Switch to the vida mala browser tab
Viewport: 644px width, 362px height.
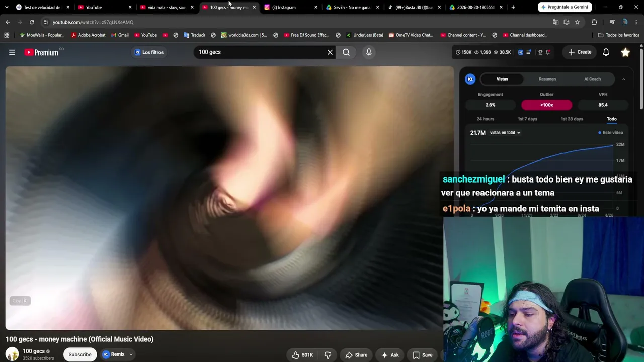pyautogui.click(x=167, y=7)
